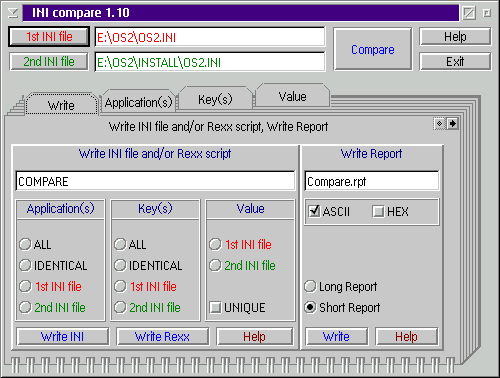Edit the second INI file path field

coord(210,62)
